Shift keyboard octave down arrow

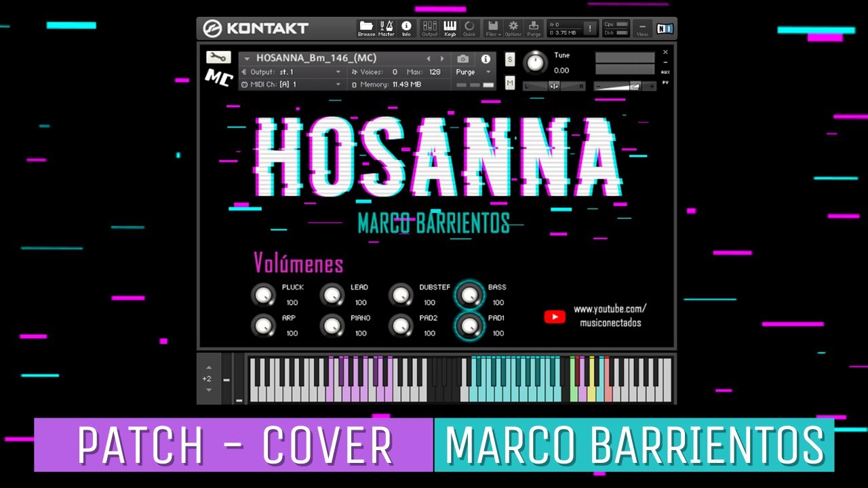click(208, 390)
